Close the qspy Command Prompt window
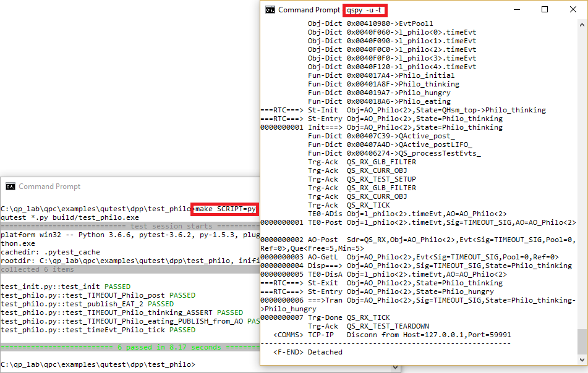The image size is (588, 373). coord(573,10)
